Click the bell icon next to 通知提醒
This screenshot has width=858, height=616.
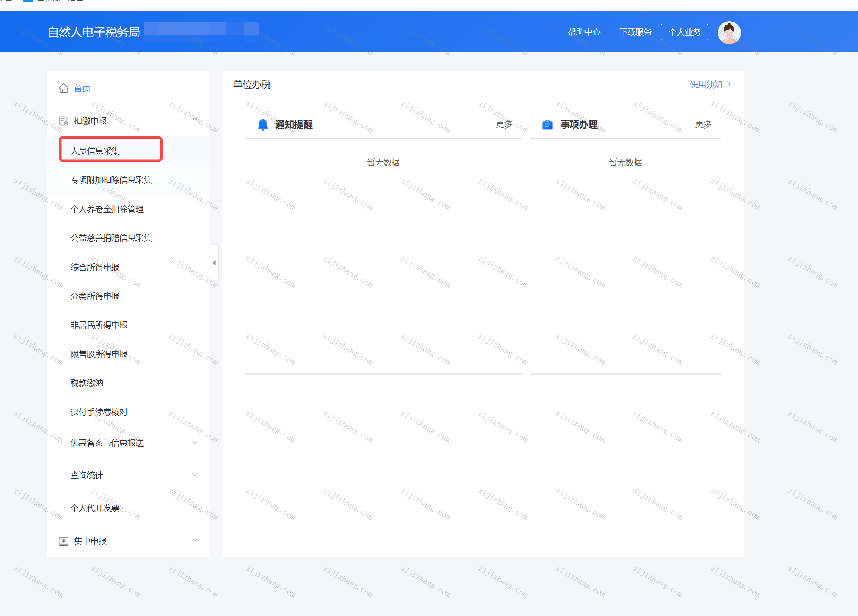[263, 125]
